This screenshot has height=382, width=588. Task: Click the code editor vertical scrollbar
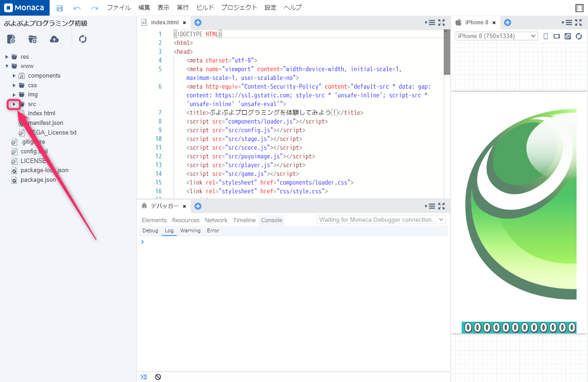coord(447,52)
